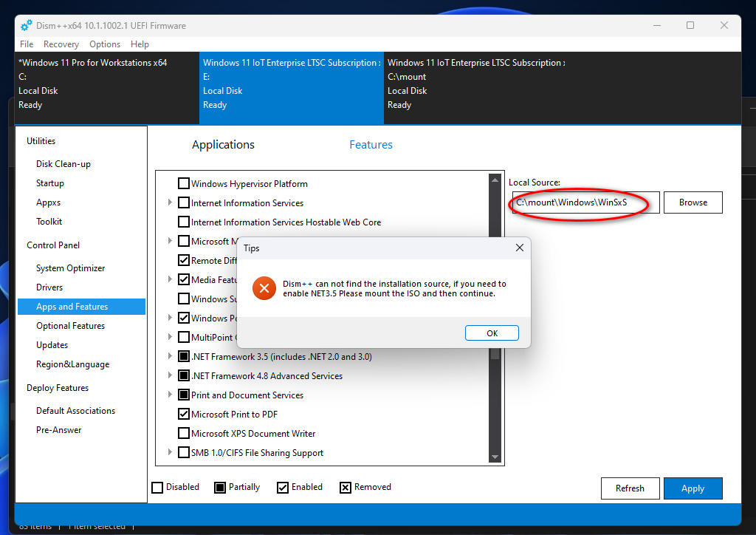Open Optional Features
Image resolution: width=756 pixels, height=535 pixels.
[x=70, y=326]
